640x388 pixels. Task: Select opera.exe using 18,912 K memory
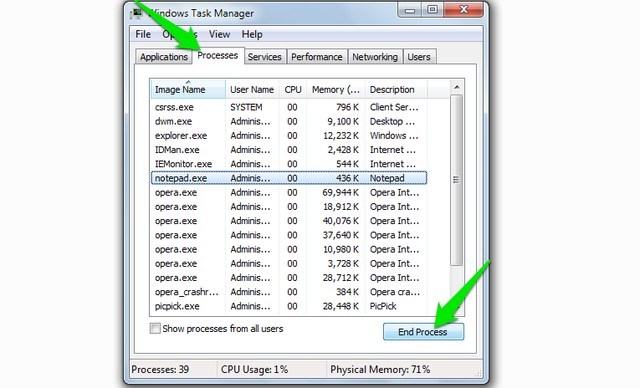(x=289, y=207)
